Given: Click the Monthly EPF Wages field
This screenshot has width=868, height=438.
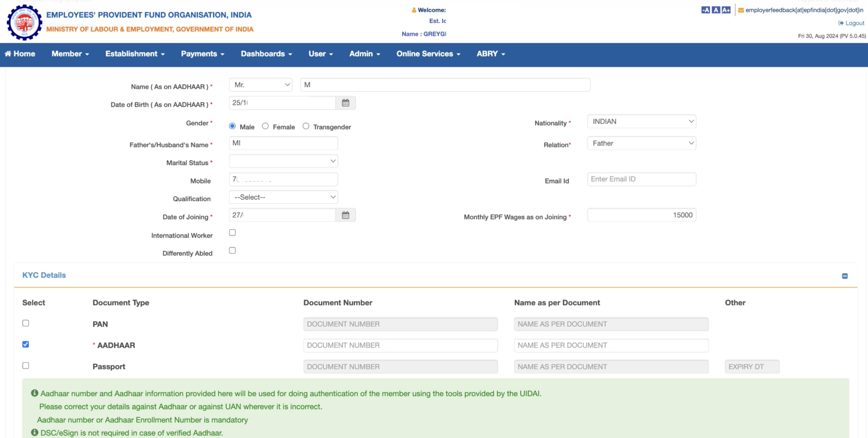Looking at the screenshot, I should point(642,215).
